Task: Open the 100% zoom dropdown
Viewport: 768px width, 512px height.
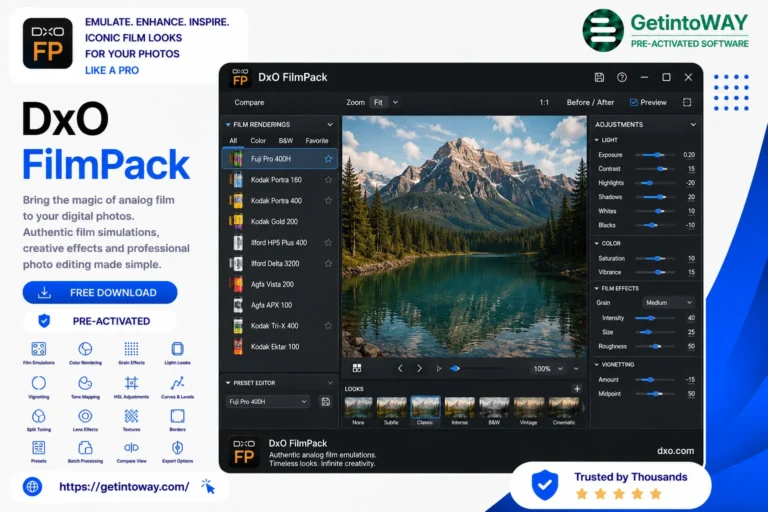Action: click(x=548, y=368)
